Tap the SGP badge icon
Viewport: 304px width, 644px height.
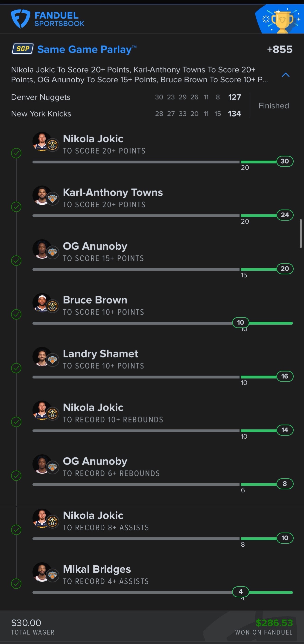(23, 49)
